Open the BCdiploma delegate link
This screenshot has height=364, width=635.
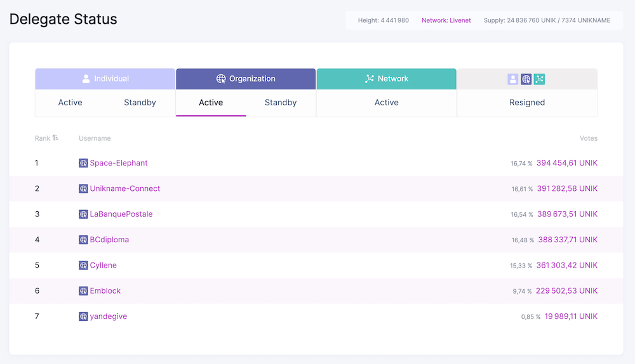pos(109,240)
